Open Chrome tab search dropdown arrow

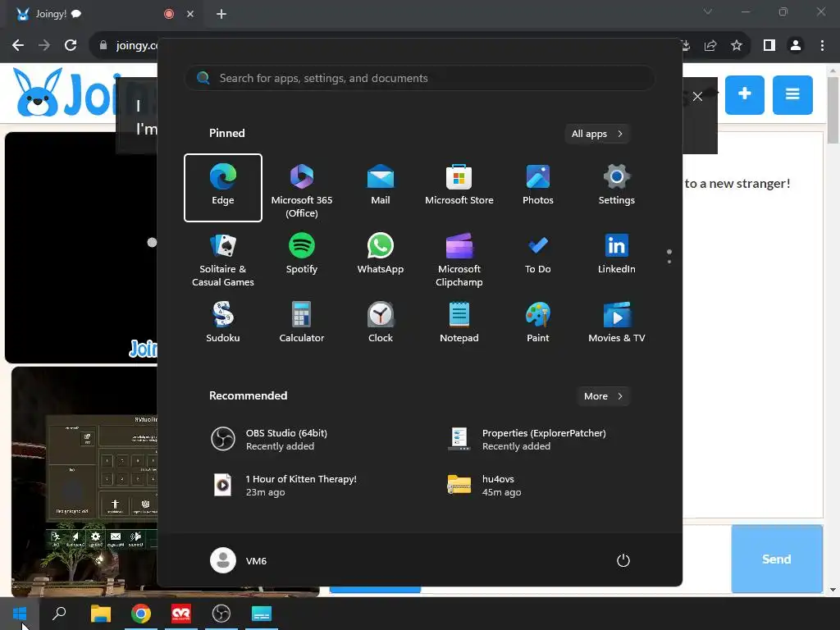pyautogui.click(x=708, y=11)
